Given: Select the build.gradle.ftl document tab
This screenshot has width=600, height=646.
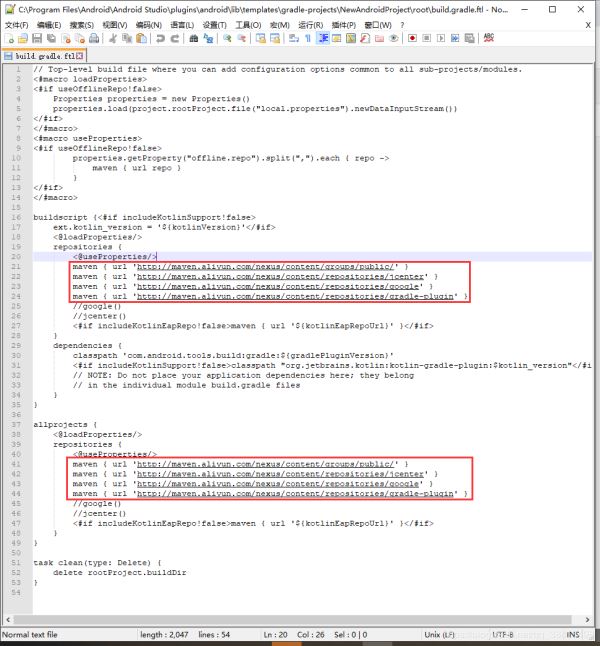Looking at the screenshot, I should tap(42, 56).
